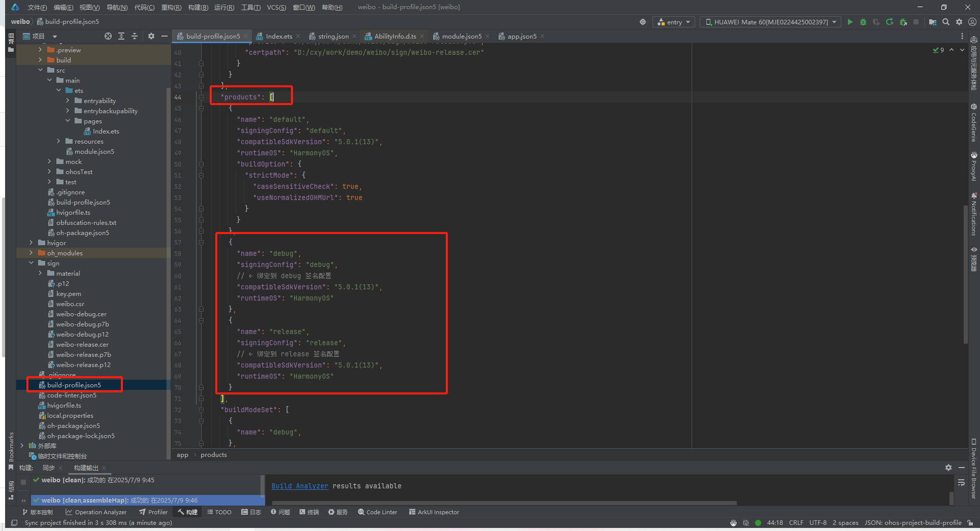This screenshot has width=980, height=531.
Task: Expand the material folder
Action: [x=40, y=273]
